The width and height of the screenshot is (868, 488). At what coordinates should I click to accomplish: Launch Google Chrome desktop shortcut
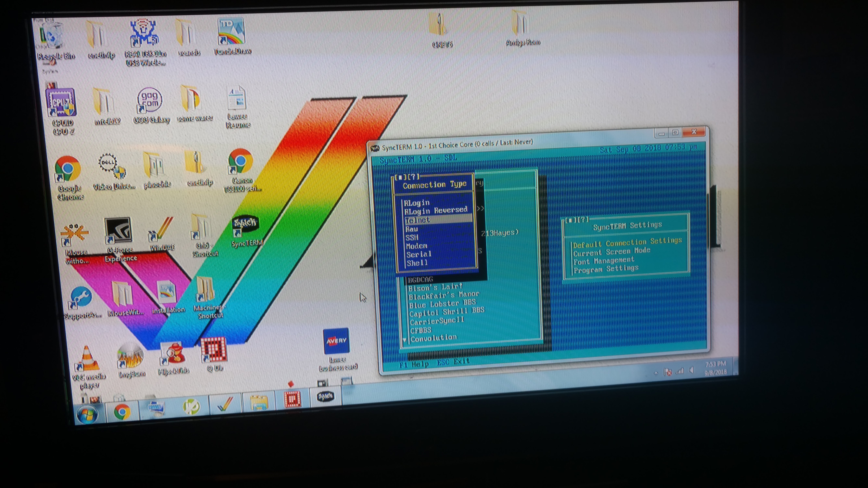point(69,177)
